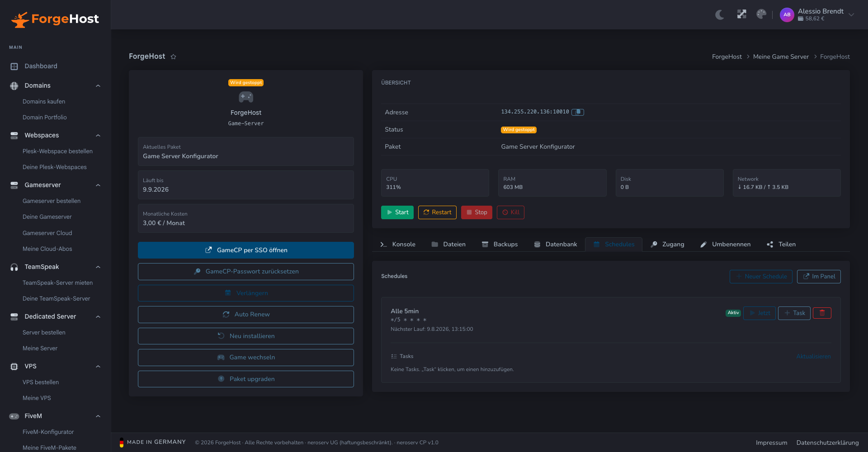Switch to the Dateien tab

448,245
